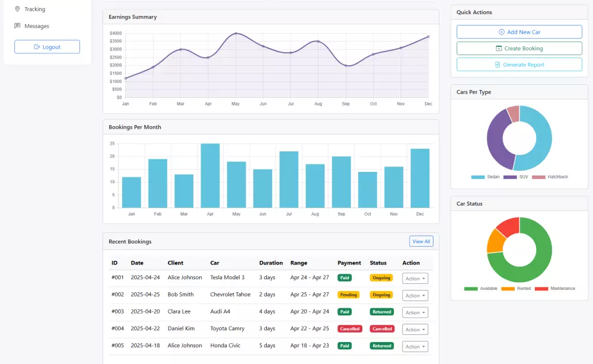
Task: Open Action dropdown for booking #003
Action: click(415, 312)
